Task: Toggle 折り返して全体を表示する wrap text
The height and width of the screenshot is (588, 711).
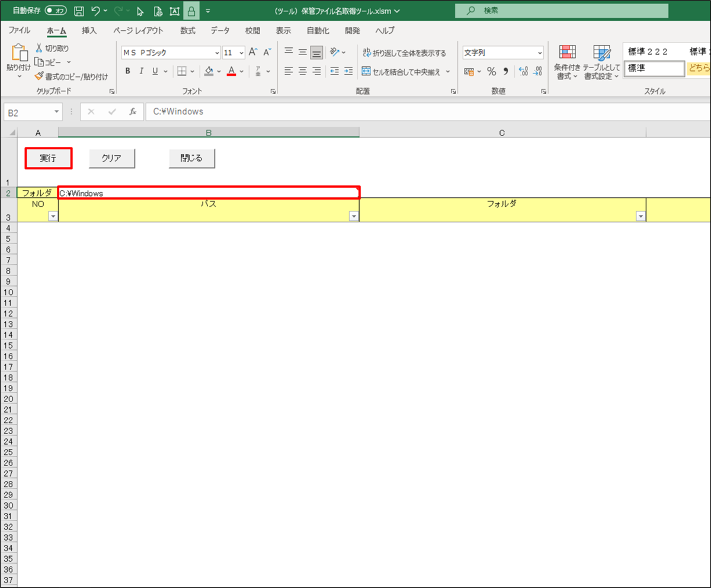Action: 405,53
